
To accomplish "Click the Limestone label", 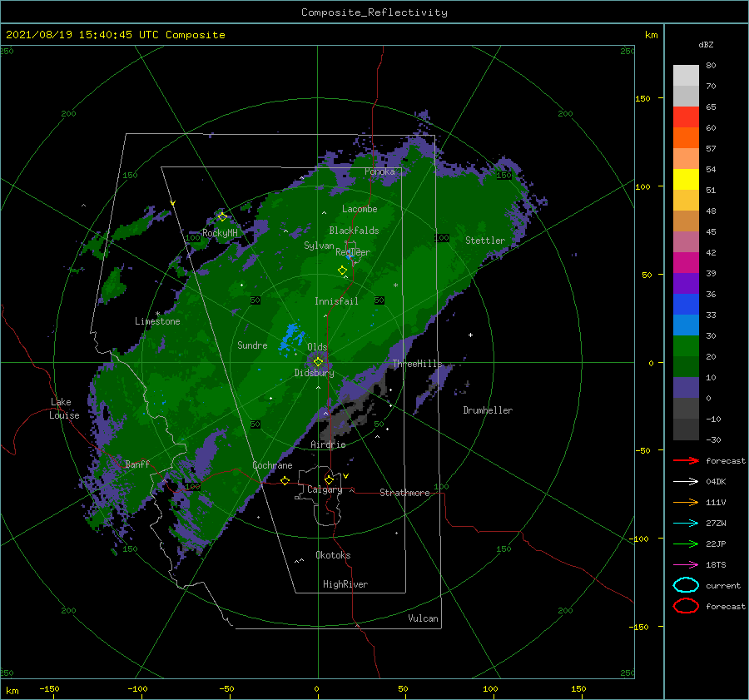I will [x=157, y=321].
